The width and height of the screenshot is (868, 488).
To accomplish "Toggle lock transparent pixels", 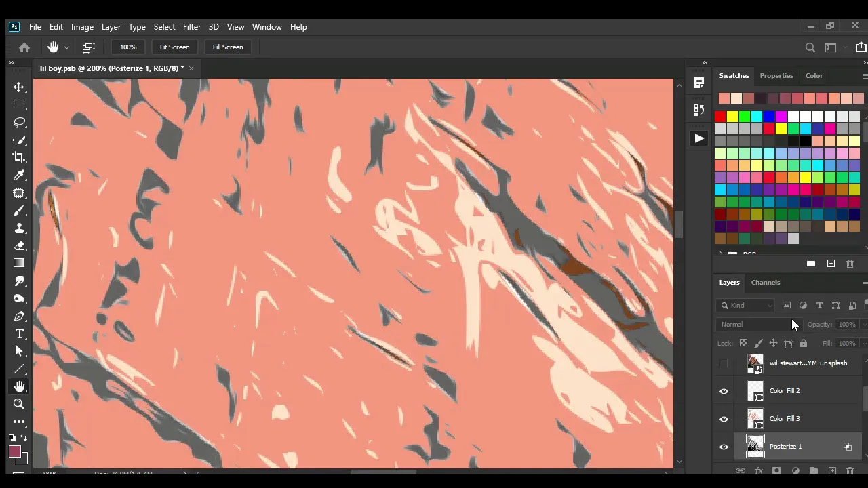I will (743, 343).
